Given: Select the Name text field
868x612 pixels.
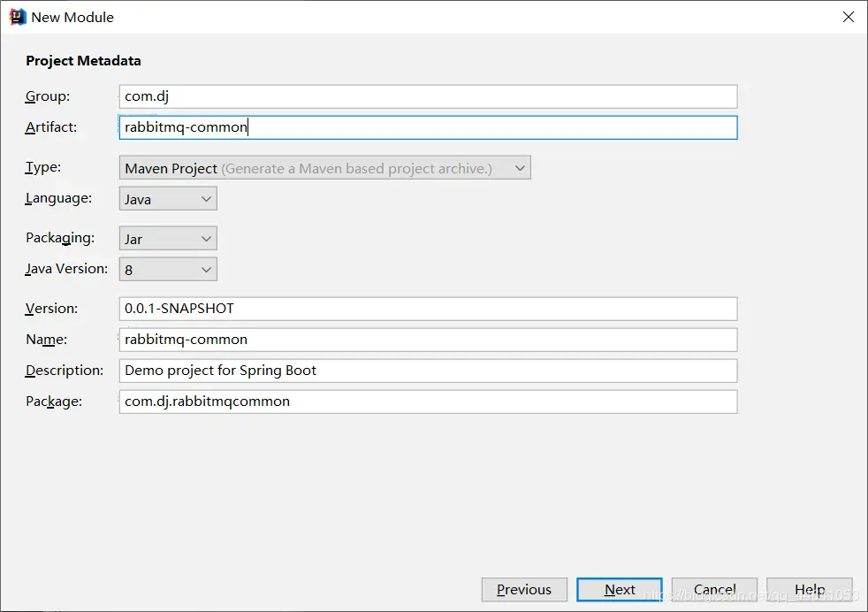Looking at the screenshot, I should [428, 340].
